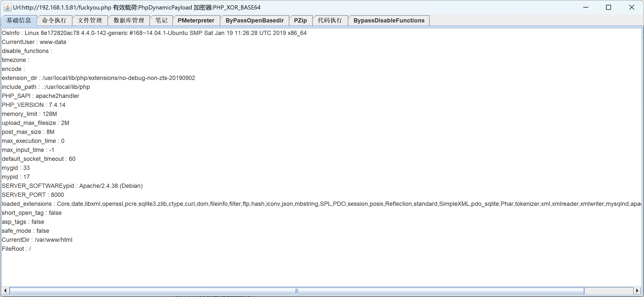Click the horizontal scrollbar thumb
The image size is (644, 297).
click(297, 291)
